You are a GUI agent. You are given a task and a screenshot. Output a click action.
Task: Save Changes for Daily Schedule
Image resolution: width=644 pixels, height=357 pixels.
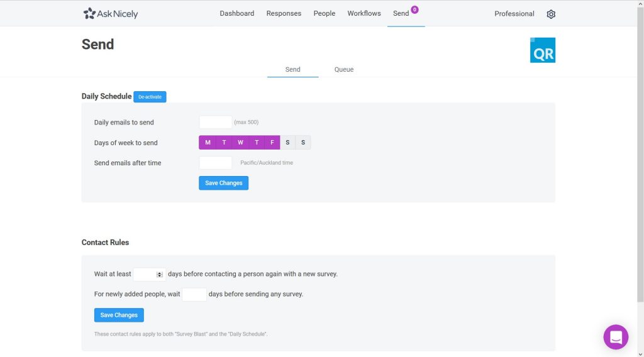pos(223,183)
